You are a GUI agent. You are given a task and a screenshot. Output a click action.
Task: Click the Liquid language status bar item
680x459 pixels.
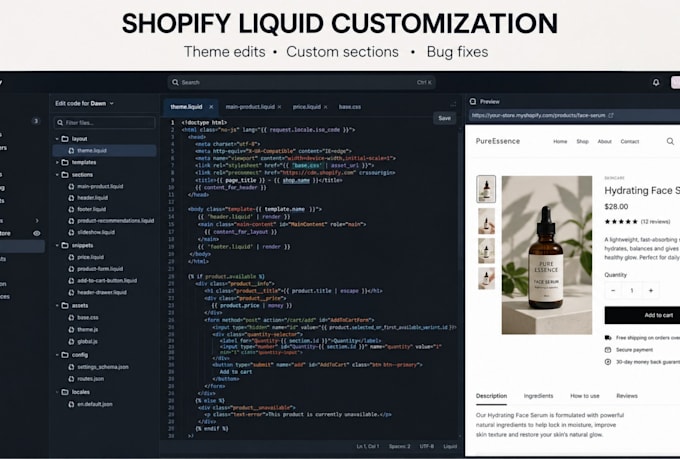[450, 446]
